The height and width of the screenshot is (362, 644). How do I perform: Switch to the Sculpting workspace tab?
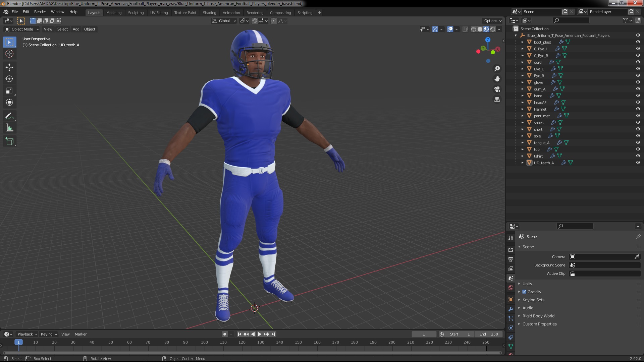(x=136, y=13)
